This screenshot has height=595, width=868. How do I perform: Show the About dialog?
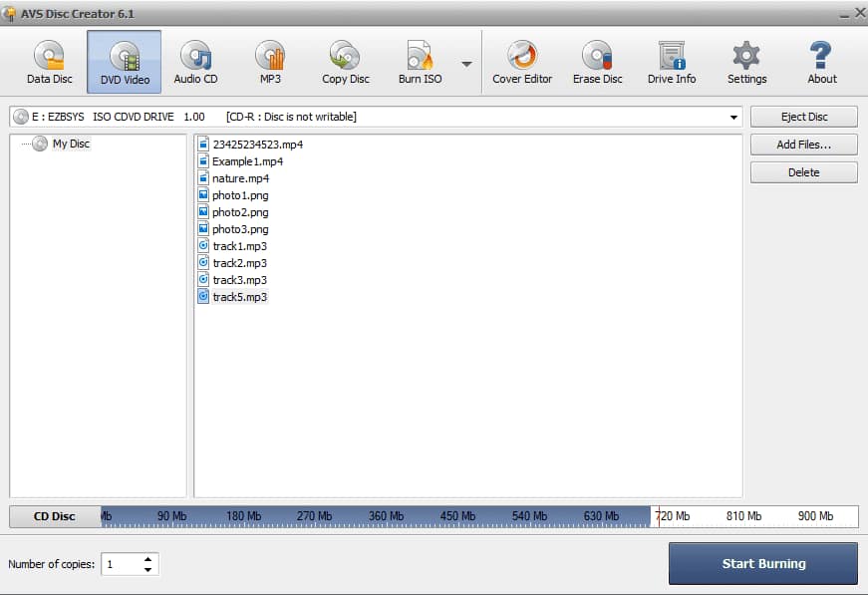[821, 62]
